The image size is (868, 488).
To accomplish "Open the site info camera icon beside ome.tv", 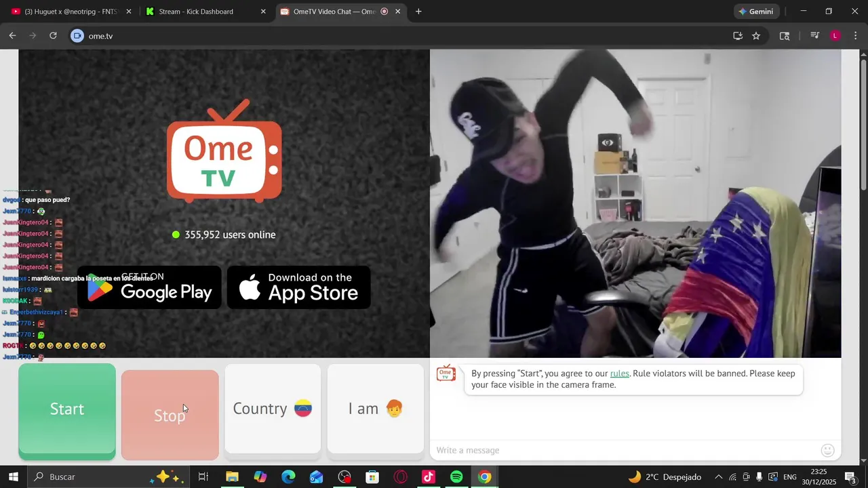I will point(77,36).
